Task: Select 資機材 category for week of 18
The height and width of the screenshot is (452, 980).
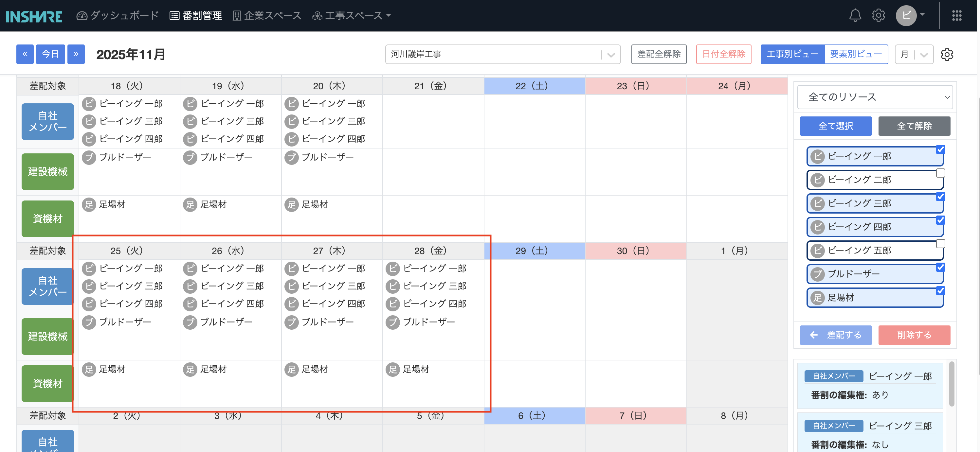Action: click(x=48, y=219)
